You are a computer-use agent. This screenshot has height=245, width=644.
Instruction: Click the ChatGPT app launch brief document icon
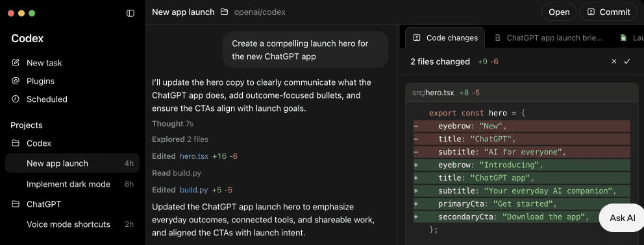[x=497, y=38]
